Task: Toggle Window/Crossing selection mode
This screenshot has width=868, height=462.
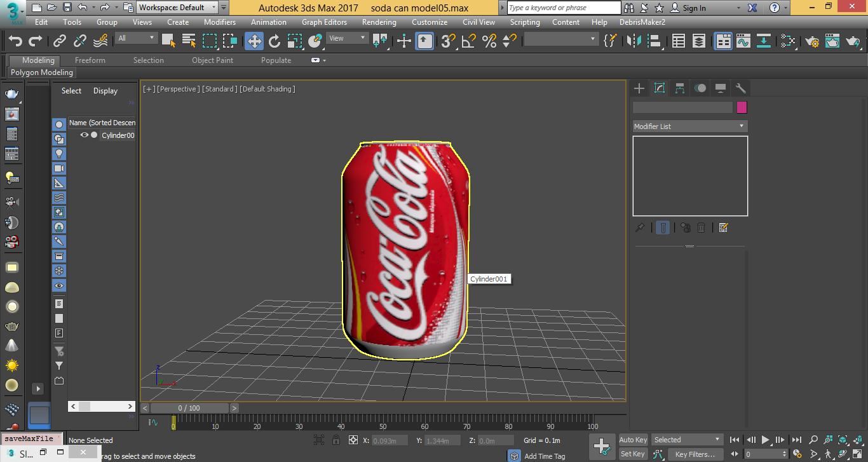Action: (x=230, y=41)
